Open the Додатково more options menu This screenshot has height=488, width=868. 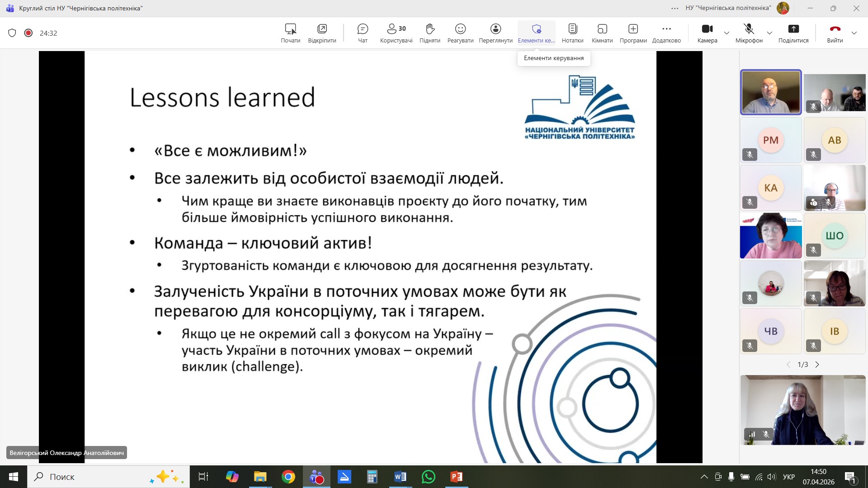point(666,33)
